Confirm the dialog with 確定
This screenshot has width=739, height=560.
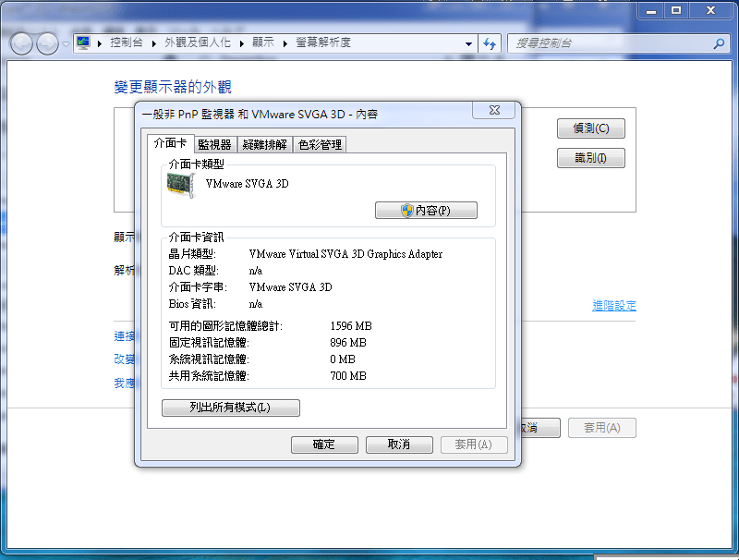click(x=324, y=444)
